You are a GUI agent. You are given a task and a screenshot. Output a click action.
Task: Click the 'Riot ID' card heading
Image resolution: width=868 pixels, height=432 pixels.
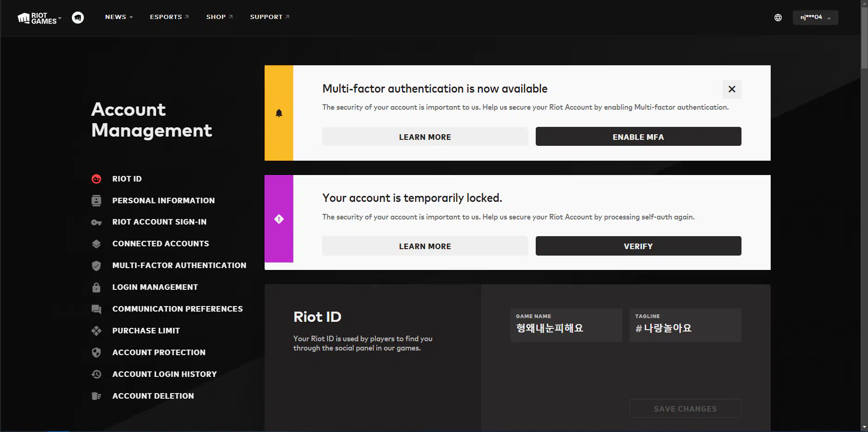[x=317, y=317]
